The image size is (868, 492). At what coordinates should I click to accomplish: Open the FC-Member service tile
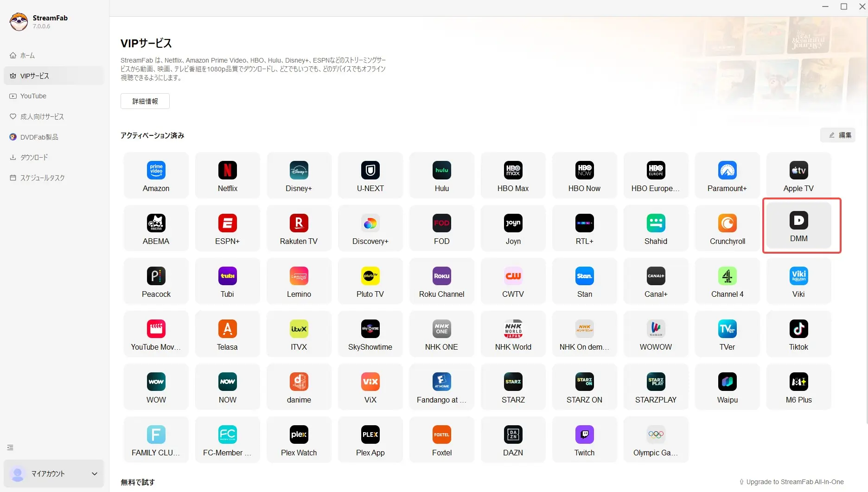pos(228,440)
